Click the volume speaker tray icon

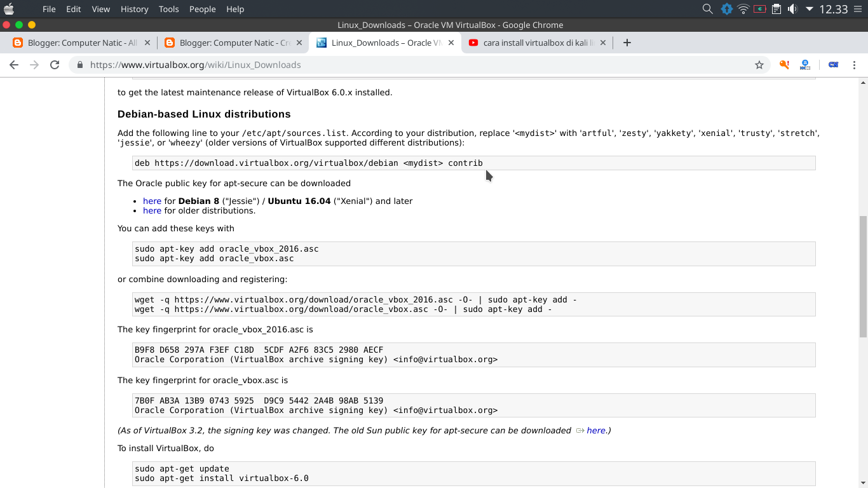792,9
